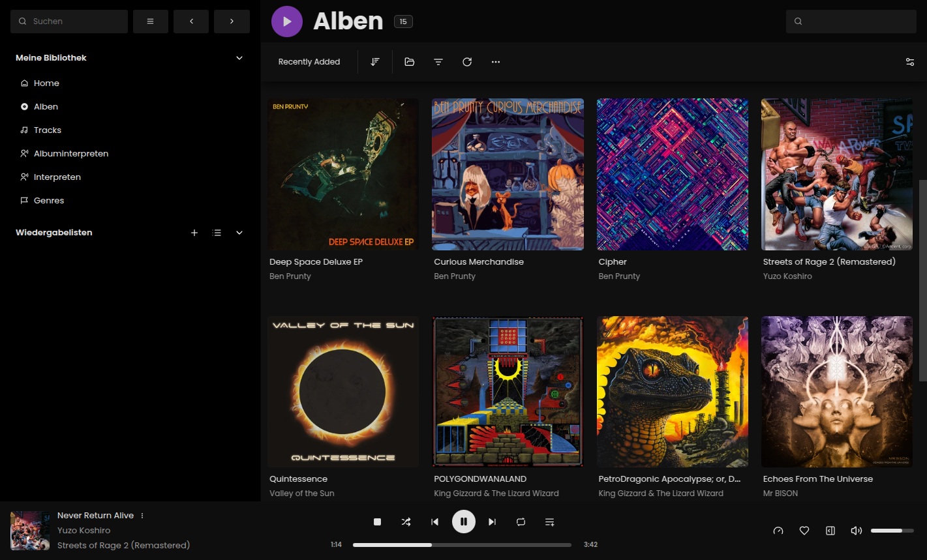Toggle favorite heart for current track
The image size is (927, 560).
click(804, 531)
